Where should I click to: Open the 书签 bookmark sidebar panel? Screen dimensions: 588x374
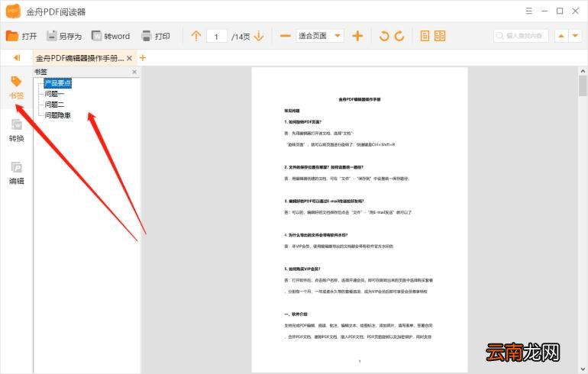tap(16, 88)
